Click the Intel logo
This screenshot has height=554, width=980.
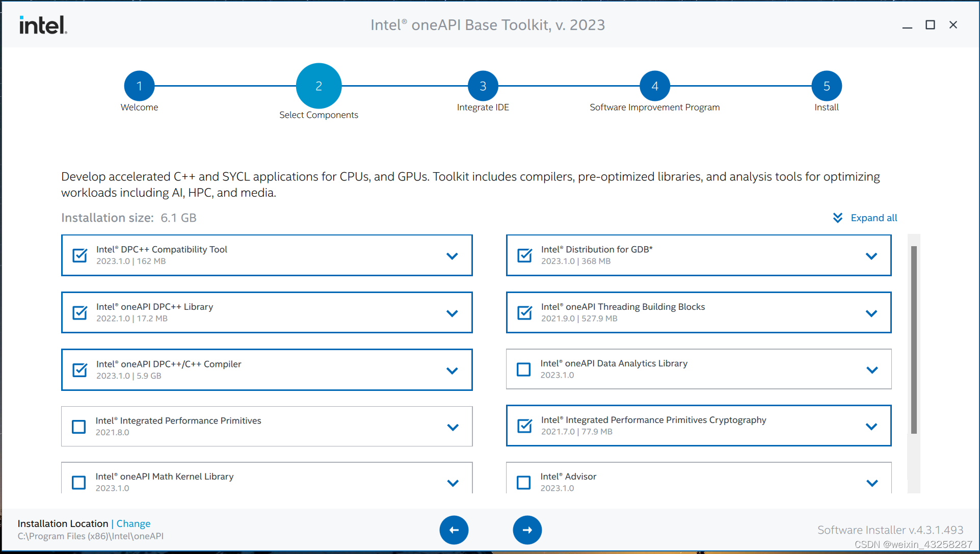coord(43,25)
